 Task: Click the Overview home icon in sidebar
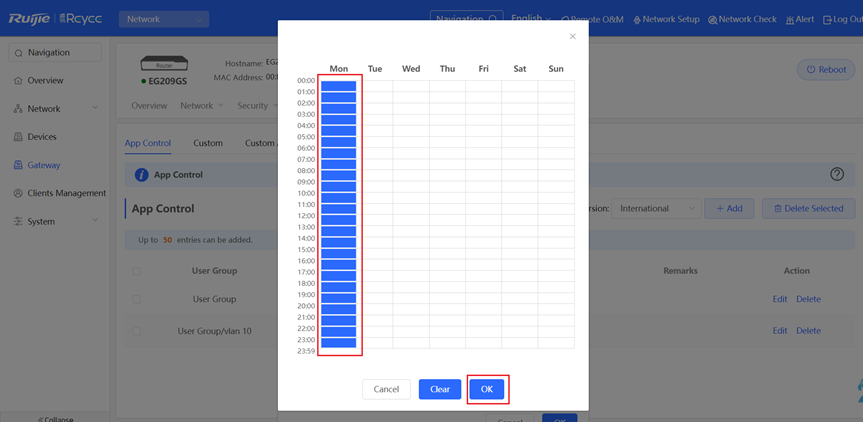point(18,81)
